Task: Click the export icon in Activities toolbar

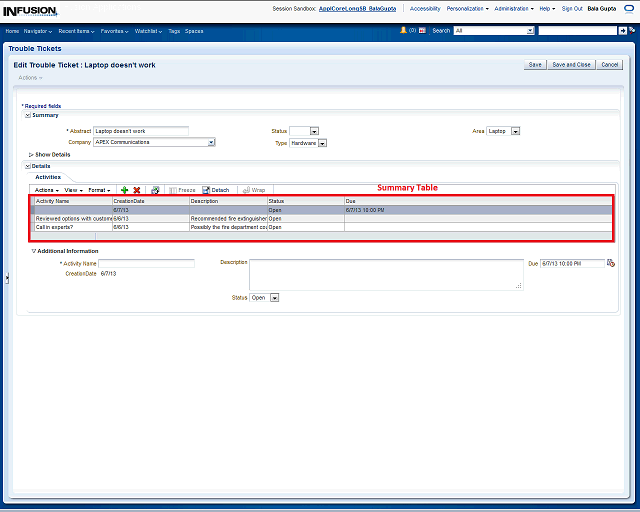Action: 155,190
